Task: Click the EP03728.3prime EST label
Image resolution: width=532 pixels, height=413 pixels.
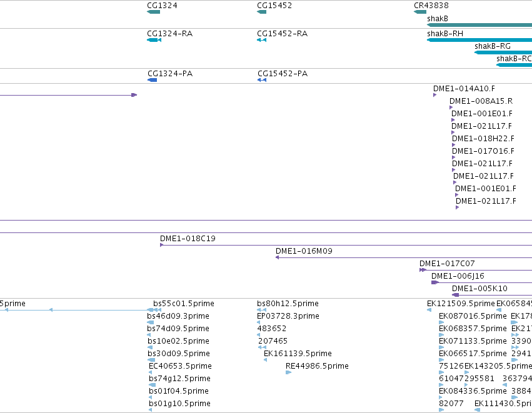Action: point(288,316)
